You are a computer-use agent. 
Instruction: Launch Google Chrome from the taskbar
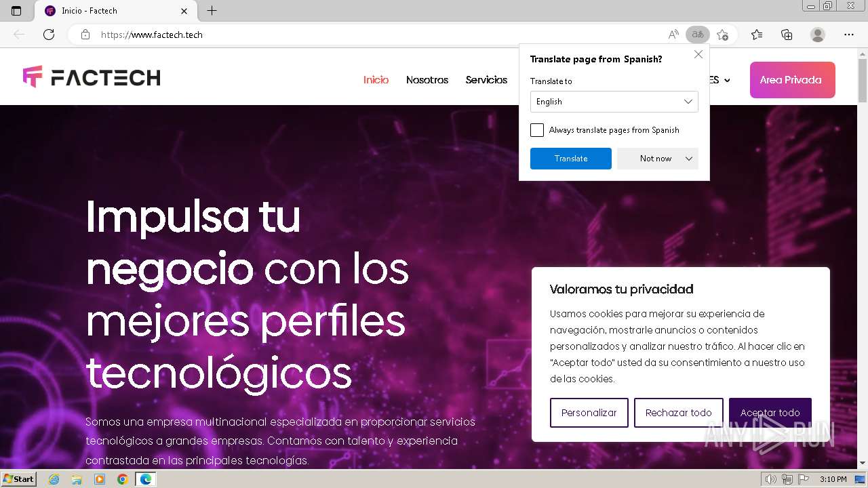pyautogui.click(x=123, y=479)
